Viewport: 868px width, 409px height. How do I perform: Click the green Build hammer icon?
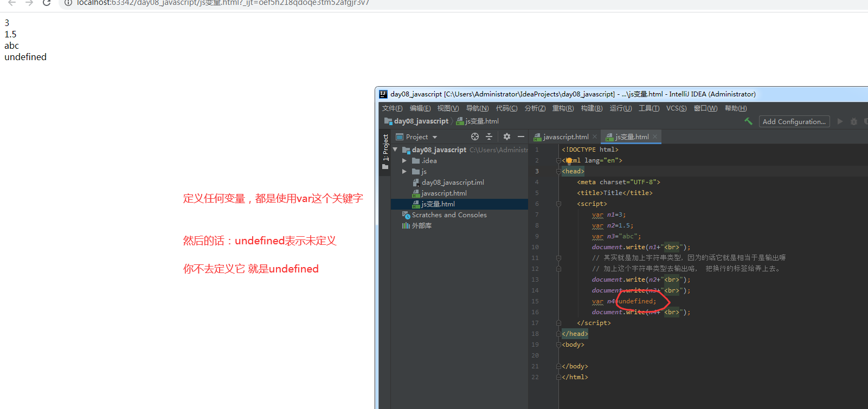tap(748, 121)
